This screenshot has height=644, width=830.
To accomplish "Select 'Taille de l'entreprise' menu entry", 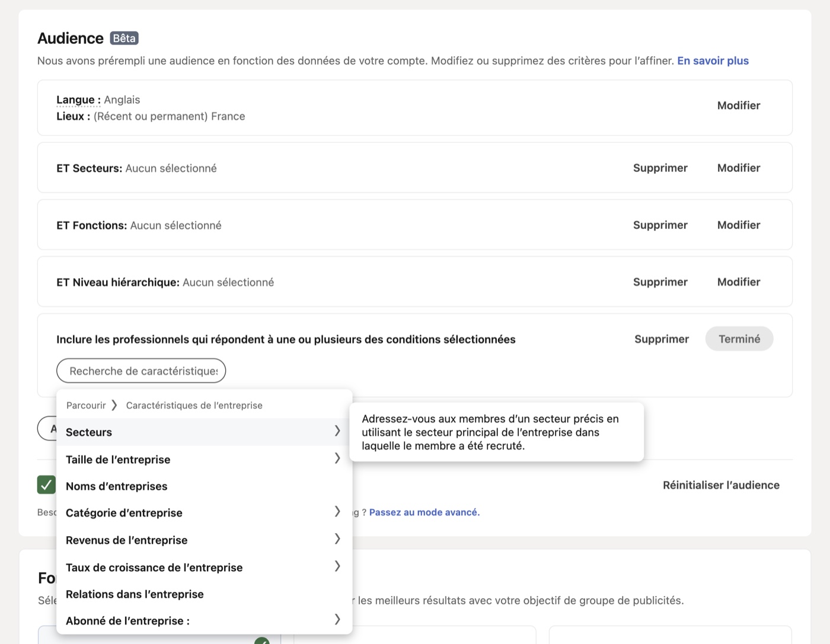I will click(x=204, y=459).
